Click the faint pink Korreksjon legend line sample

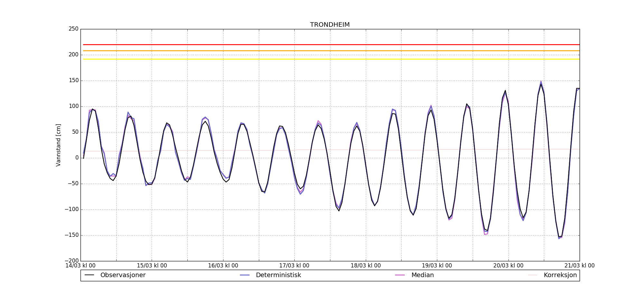click(533, 275)
